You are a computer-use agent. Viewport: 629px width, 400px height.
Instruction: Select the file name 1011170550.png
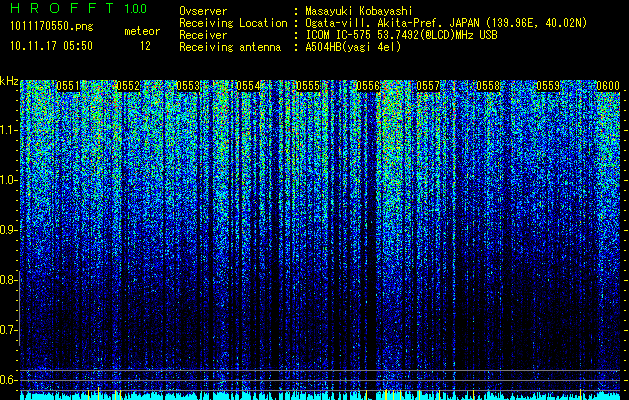(52, 27)
